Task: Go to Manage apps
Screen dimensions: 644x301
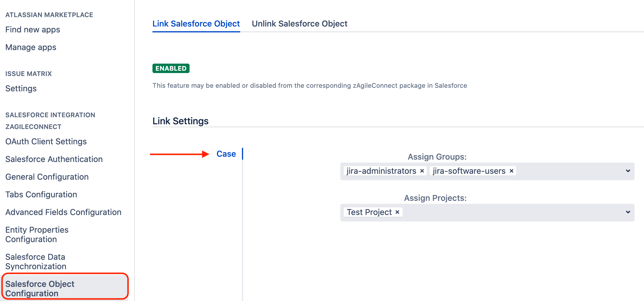Action: 31,47
